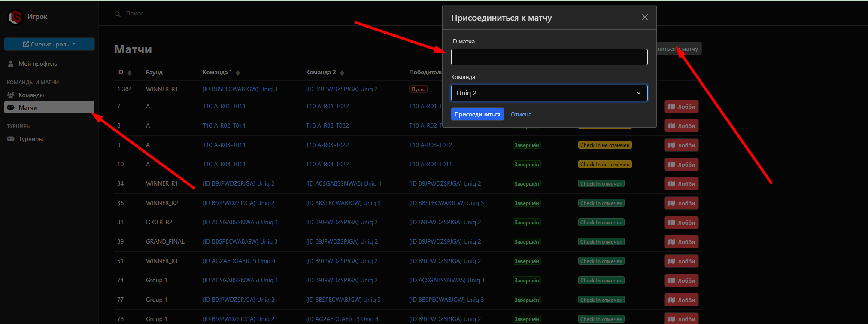868x324 pixels.
Task: Open the Сменить роль dropdown
Action: [x=49, y=44]
